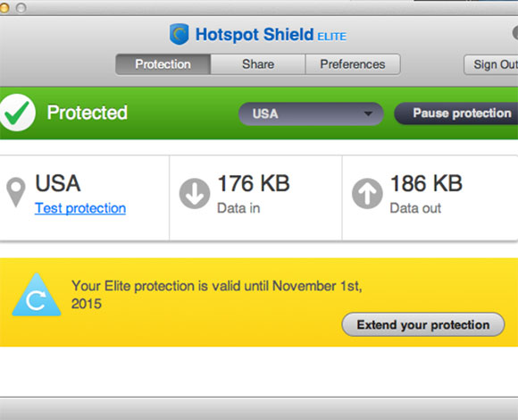Open the USA country dropdown
Viewport: 518px width, 420px height.
tap(311, 113)
